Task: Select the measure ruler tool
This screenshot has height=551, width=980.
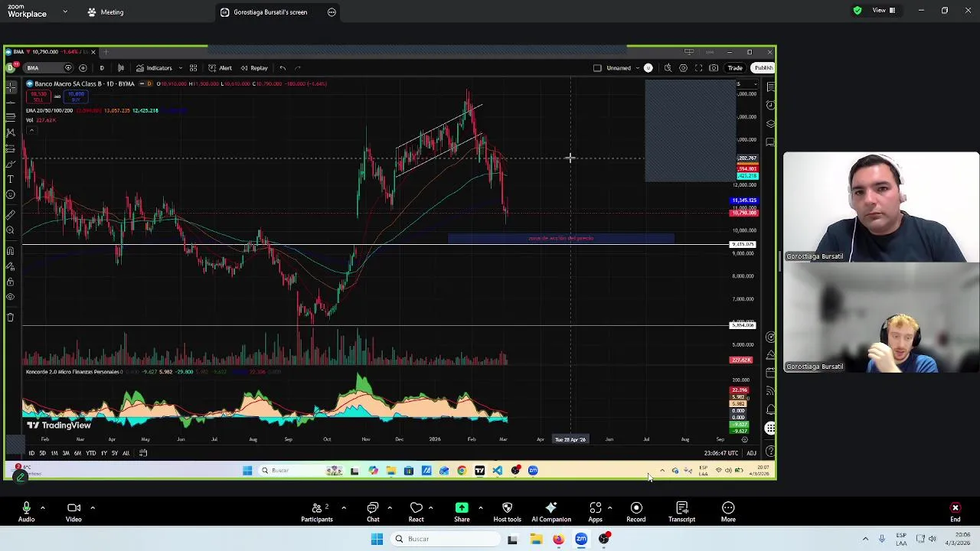Action: point(11,215)
